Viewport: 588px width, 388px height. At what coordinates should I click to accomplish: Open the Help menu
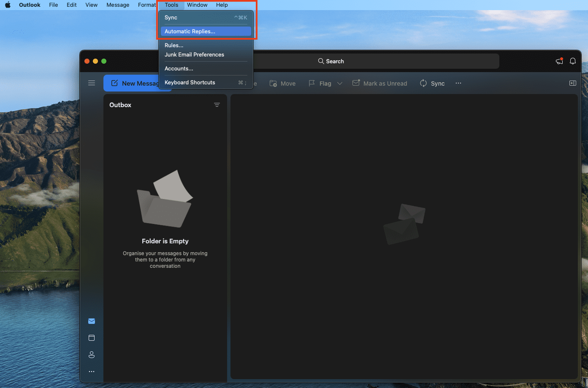[x=222, y=5]
